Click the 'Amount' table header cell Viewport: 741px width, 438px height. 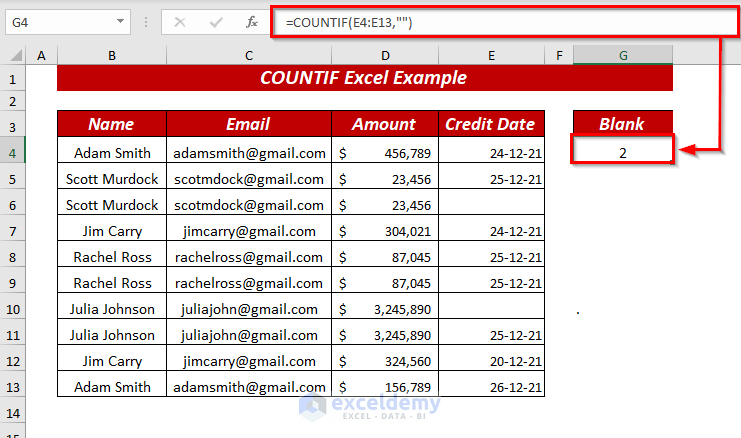coord(385,124)
